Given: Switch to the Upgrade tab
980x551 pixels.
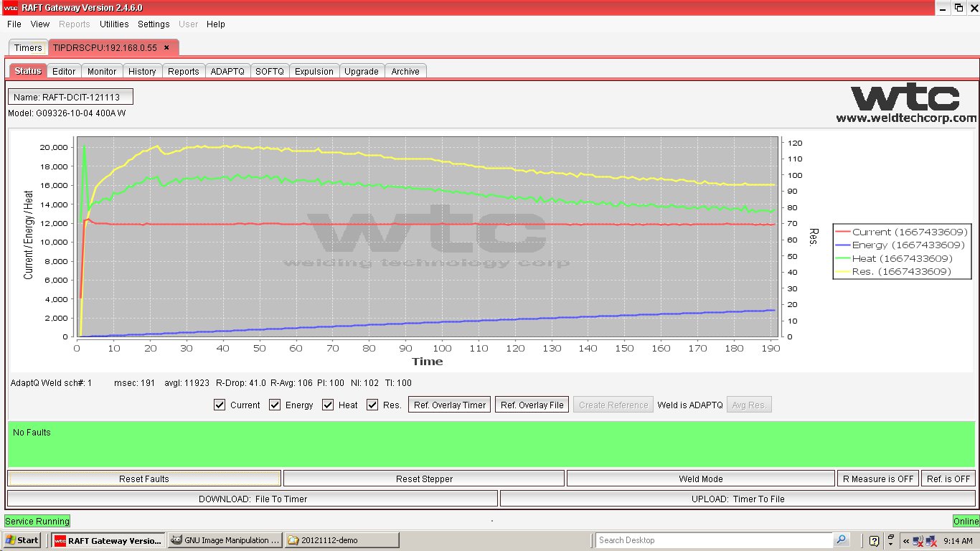Looking at the screenshot, I should [x=362, y=71].
